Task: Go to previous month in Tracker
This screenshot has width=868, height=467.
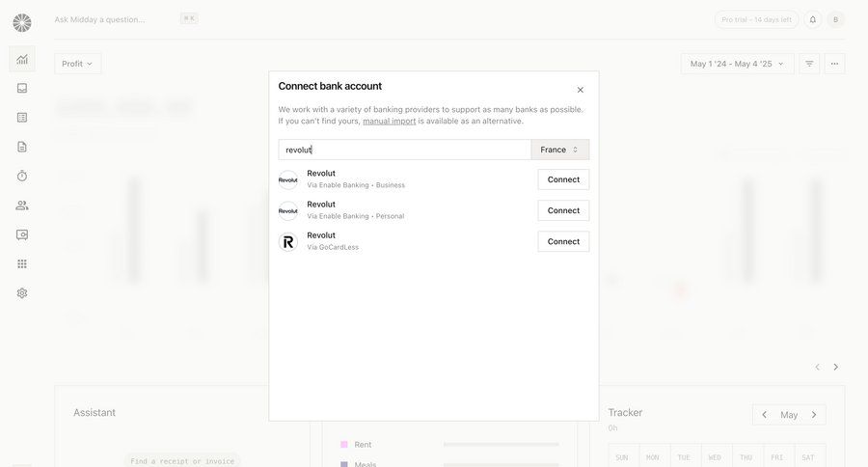Action: point(765,415)
